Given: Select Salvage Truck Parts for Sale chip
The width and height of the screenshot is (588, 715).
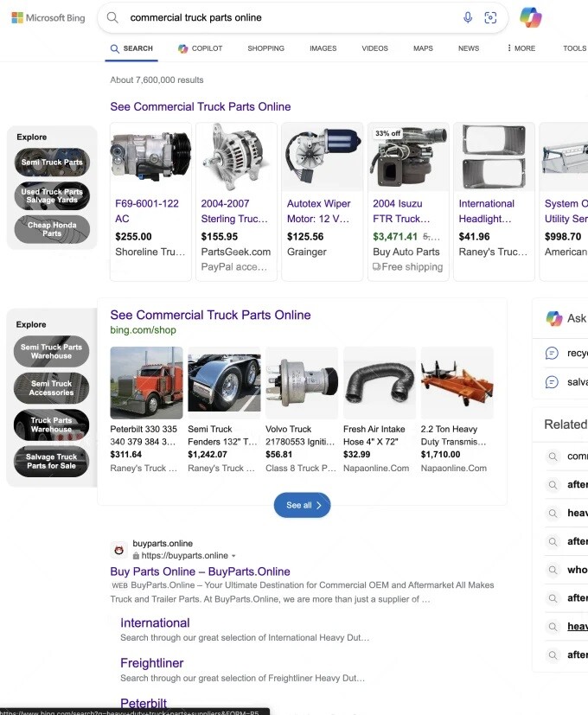Looking at the screenshot, I should 52,462.
